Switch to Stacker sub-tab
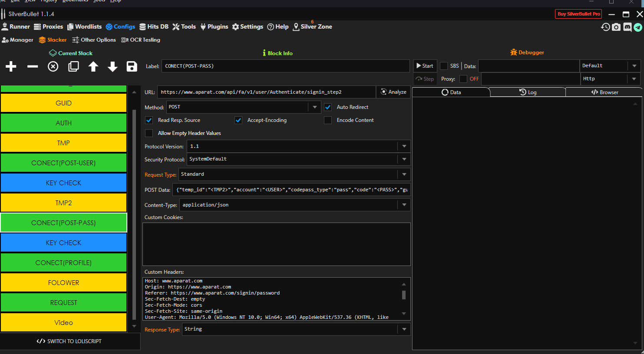 click(53, 40)
